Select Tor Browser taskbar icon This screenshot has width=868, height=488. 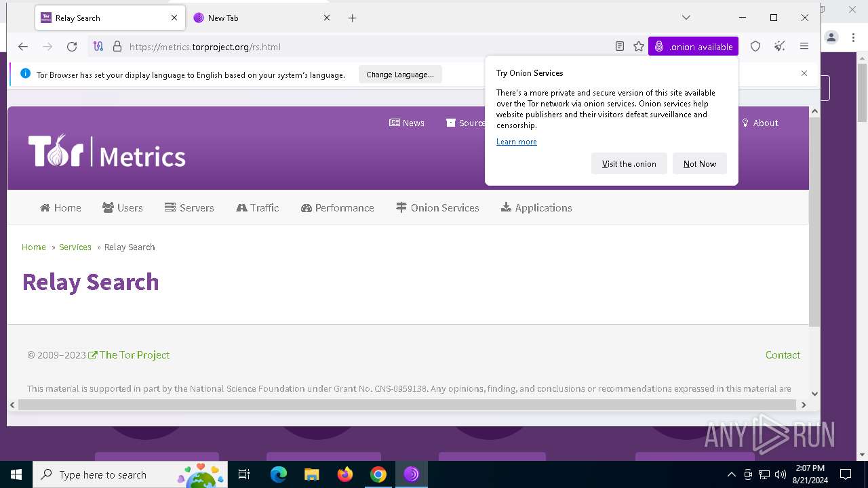pyautogui.click(x=412, y=474)
